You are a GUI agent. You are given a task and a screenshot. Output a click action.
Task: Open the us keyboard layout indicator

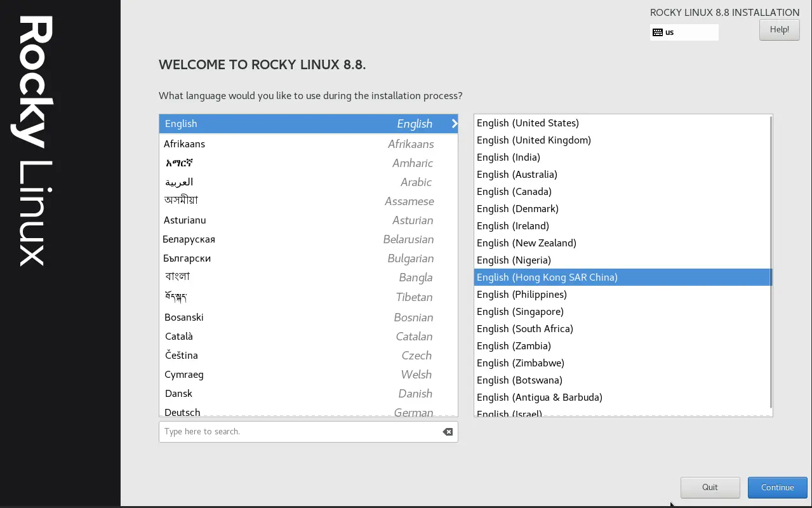684,32
